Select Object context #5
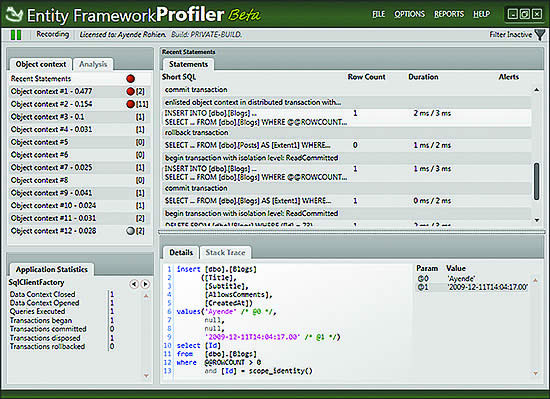550x399 pixels. pyautogui.click(x=80, y=142)
